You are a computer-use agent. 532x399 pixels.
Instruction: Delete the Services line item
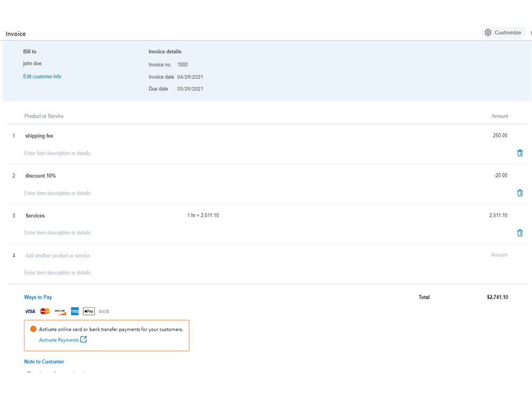(x=520, y=233)
